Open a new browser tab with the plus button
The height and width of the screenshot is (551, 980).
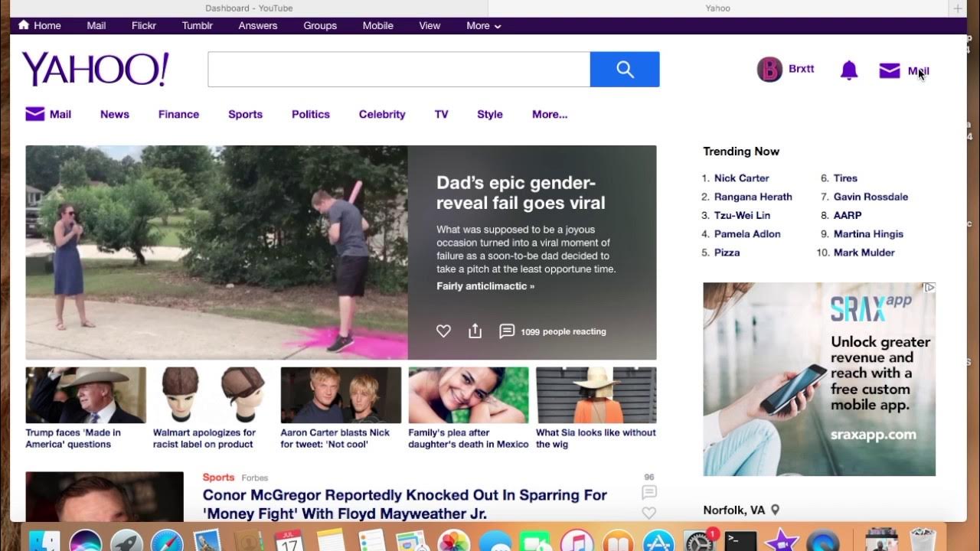pyautogui.click(x=957, y=8)
